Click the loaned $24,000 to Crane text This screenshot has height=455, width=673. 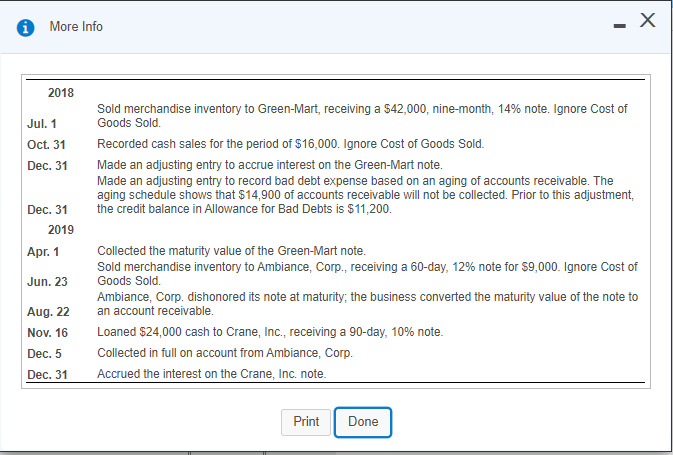pyautogui.click(x=270, y=332)
